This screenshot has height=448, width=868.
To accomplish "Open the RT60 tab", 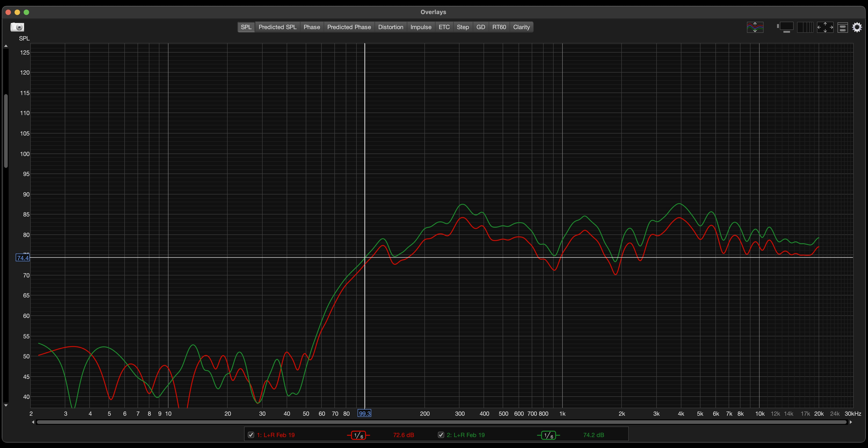I will (x=499, y=27).
